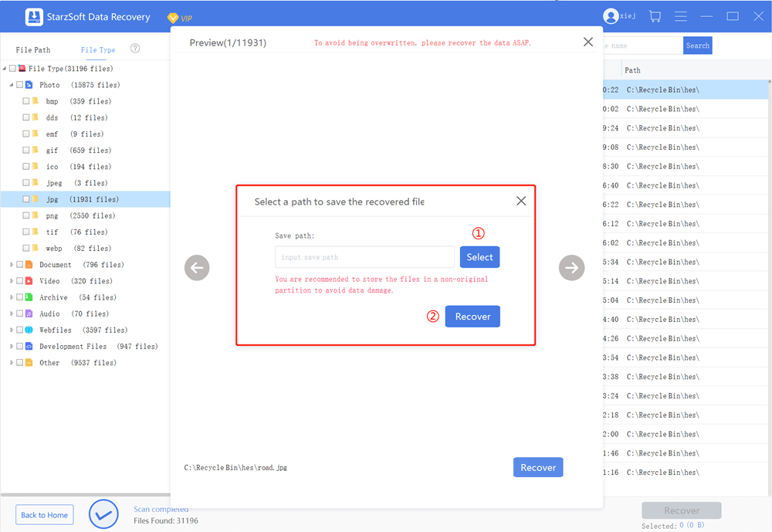The width and height of the screenshot is (772, 532).
Task: Select the File Type tab
Action: (x=98, y=49)
